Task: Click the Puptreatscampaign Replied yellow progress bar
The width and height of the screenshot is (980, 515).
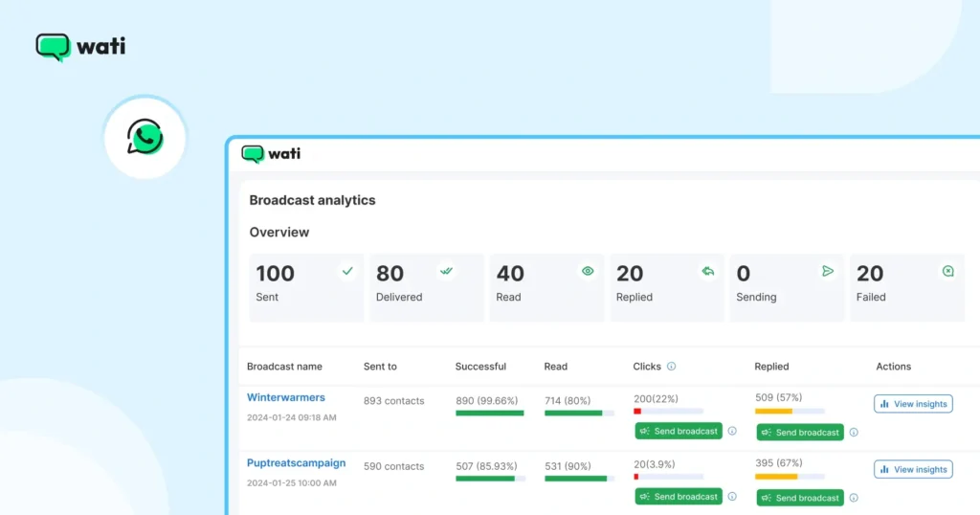Action: pos(790,477)
